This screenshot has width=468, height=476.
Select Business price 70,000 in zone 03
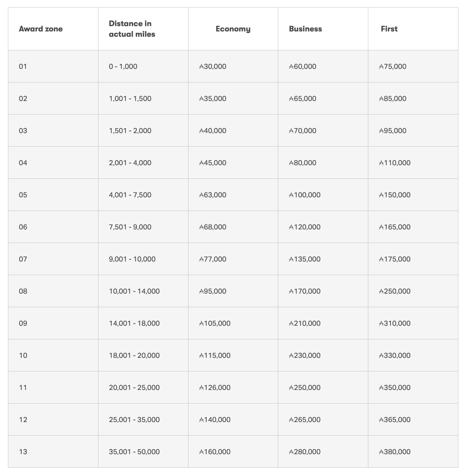(x=303, y=131)
